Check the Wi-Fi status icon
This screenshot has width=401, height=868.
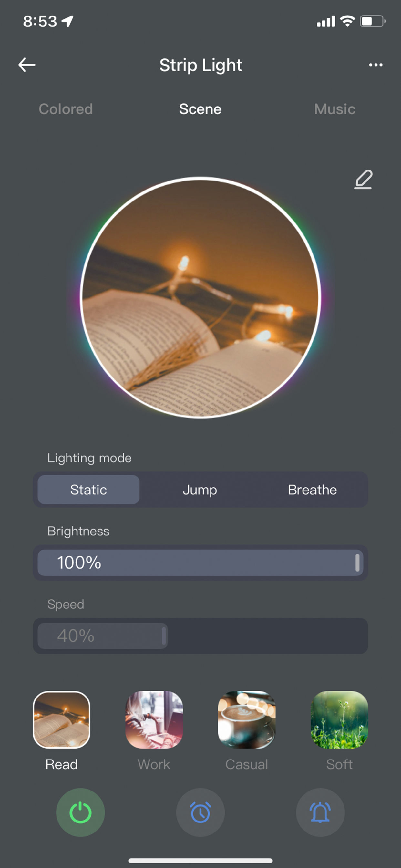[347, 21]
